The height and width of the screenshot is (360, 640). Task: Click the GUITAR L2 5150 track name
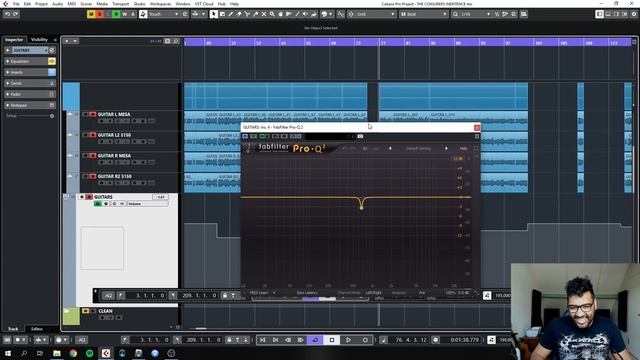pos(114,135)
